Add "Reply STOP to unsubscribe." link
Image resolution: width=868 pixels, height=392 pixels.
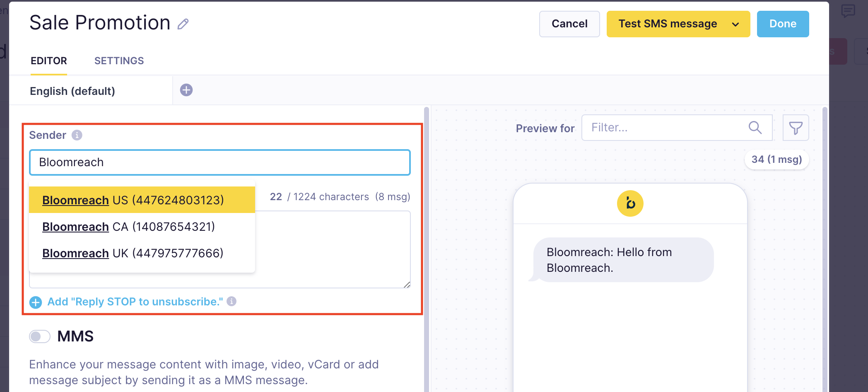click(135, 302)
